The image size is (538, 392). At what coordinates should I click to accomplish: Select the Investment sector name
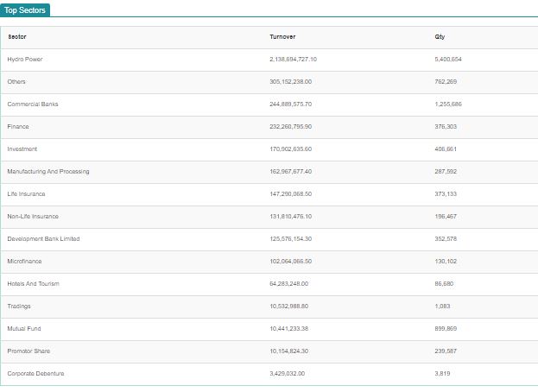[22, 149]
